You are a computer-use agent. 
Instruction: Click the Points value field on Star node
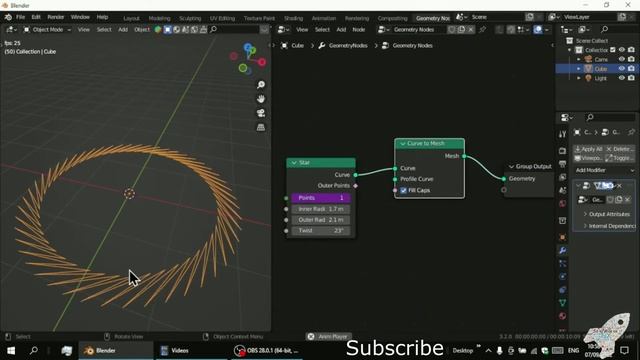(x=321, y=198)
